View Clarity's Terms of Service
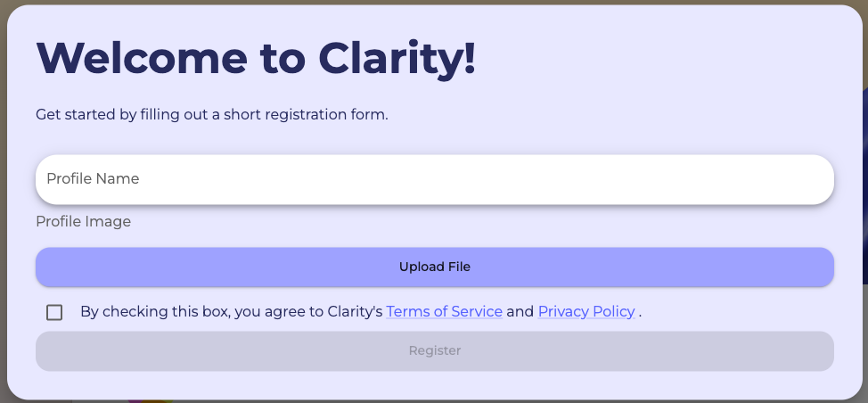This screenshot has width=868, height=403. pos(444,312)
